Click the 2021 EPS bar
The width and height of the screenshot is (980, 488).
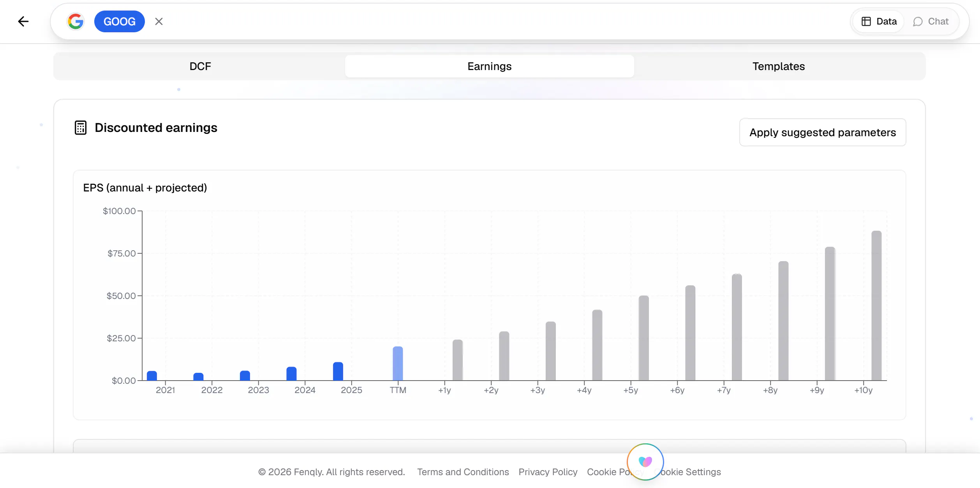coord(152,376)
